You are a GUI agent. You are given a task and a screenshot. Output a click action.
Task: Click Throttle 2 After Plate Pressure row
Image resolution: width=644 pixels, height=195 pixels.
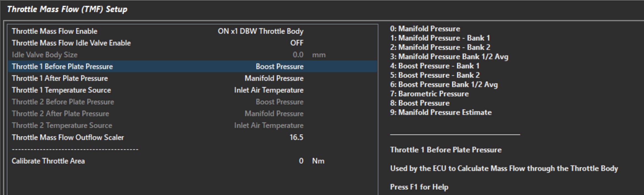pos(60,114)
